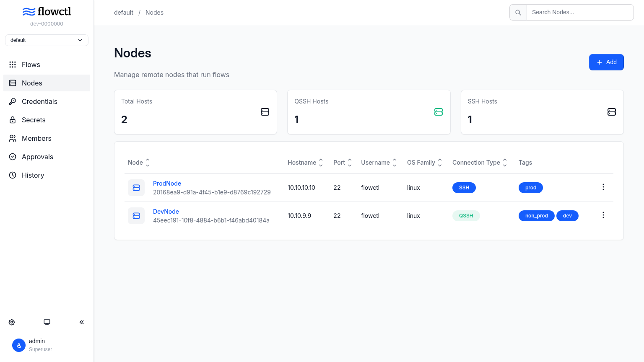Screen dimensions: 644x362
Task: Collapse the sidebar with double-chevron icon
Action: pyautogui.click(x=82, y=322)
